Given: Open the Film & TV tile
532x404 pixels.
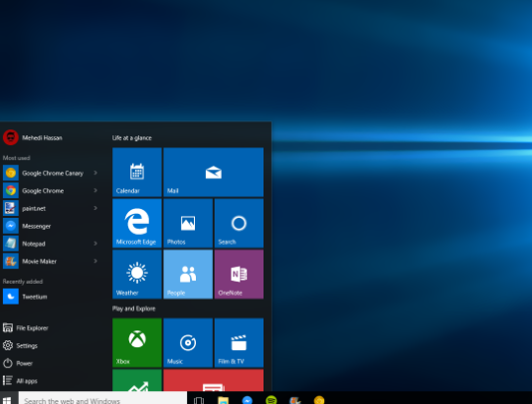Looking at the screenshot, I should click(239, 342).
